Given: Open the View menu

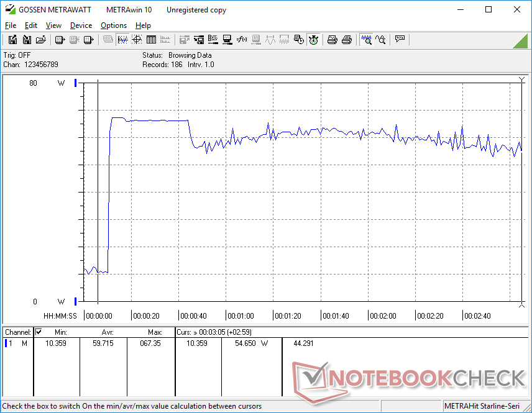Looking at the screenshot, I should tap(53, 25).
